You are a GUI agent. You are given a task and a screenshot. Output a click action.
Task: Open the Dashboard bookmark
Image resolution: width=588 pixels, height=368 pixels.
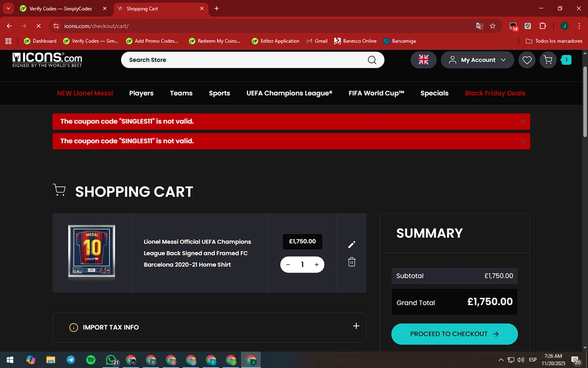coord(40,41)
